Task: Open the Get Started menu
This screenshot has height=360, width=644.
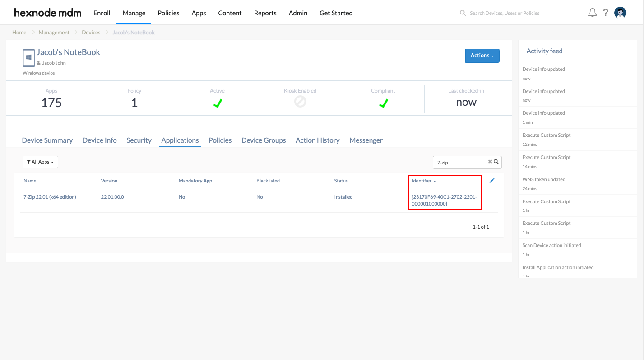Action: point(336,13)
